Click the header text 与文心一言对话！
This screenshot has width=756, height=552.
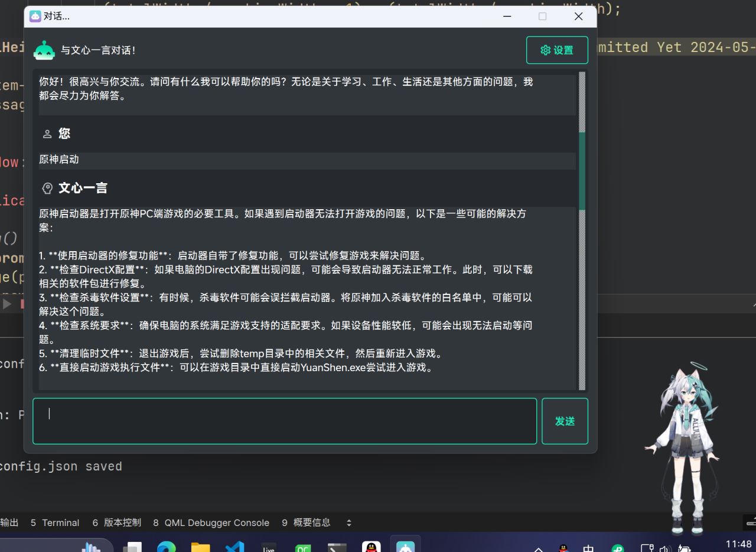click(99, 51)
